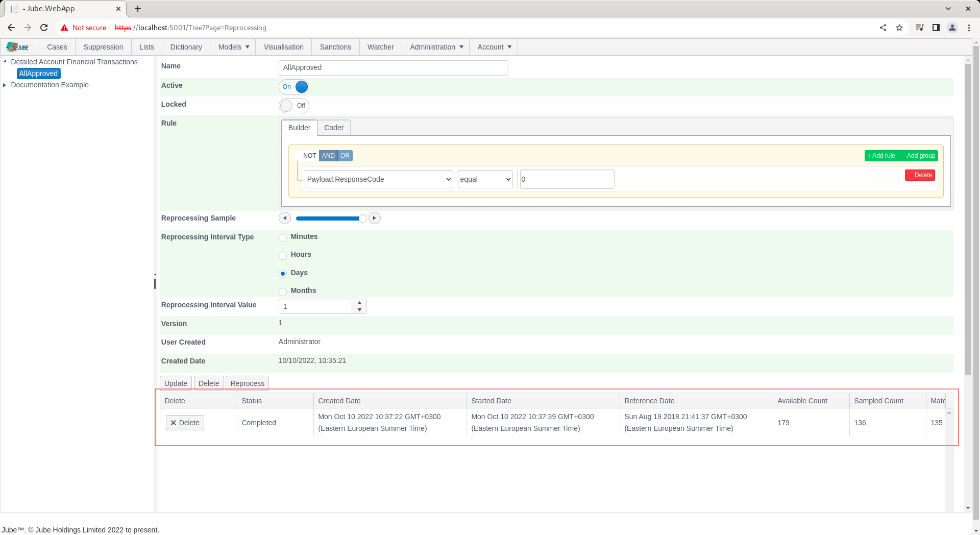Open Chrome three-dot menu
This screenshot has height=535, width=980.
pos(969,28)
